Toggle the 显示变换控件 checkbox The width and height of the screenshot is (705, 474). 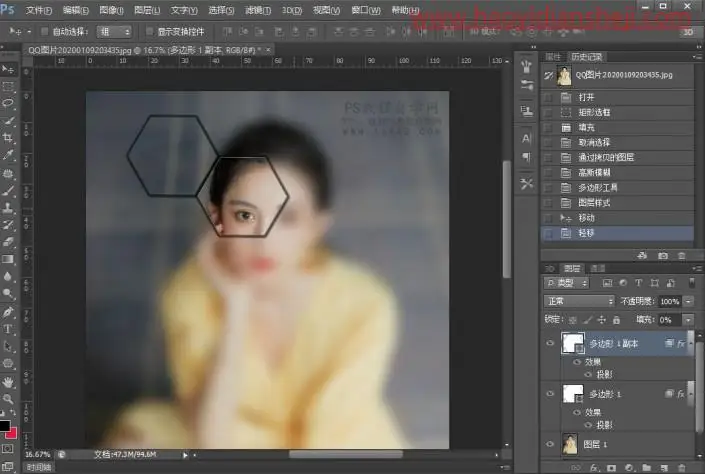(150, 31)
